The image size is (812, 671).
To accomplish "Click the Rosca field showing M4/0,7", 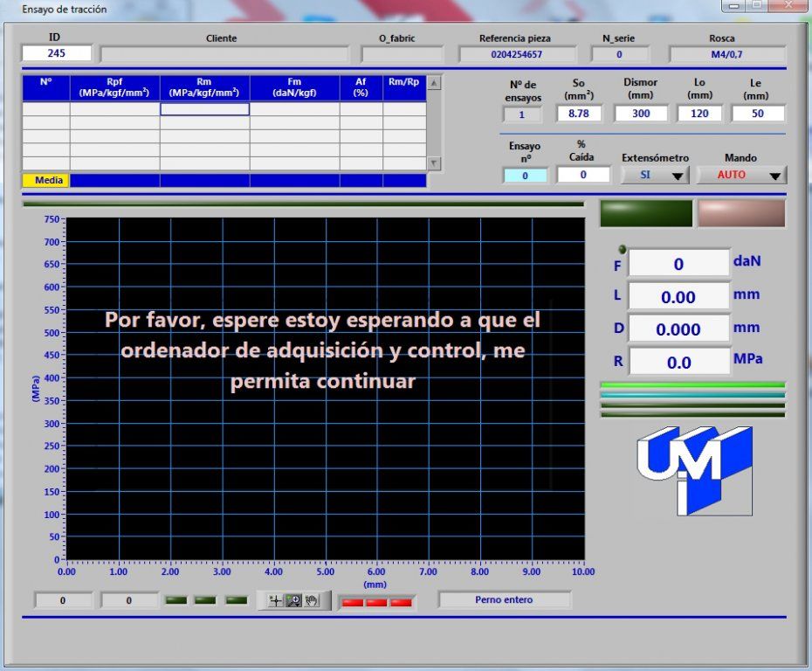I will 727,54.
